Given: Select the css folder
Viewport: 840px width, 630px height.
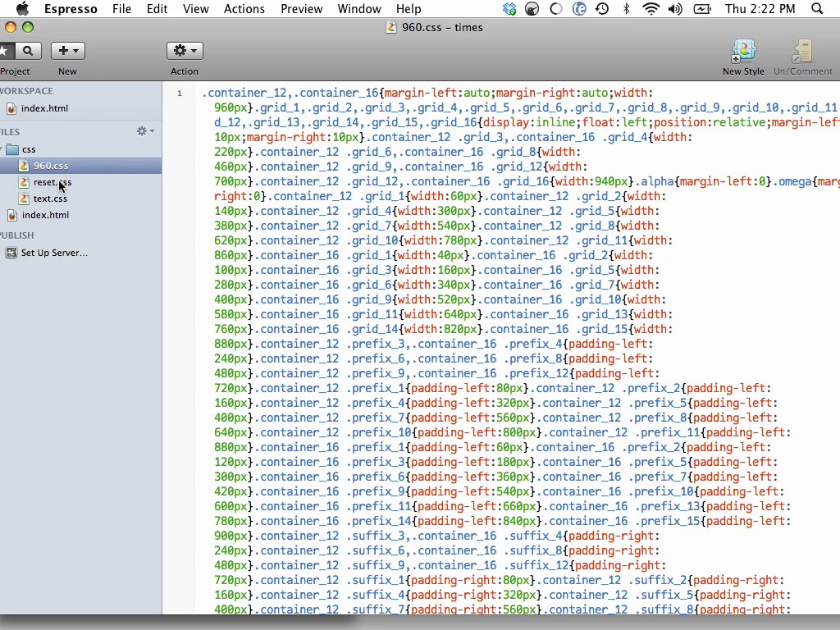Looking at the screenshot, I should click(x=29, y=149).
